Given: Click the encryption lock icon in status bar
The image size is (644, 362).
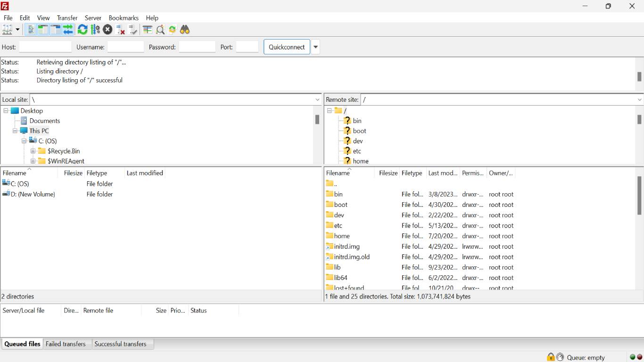Looking at the screenshot, I should point(551,357).
